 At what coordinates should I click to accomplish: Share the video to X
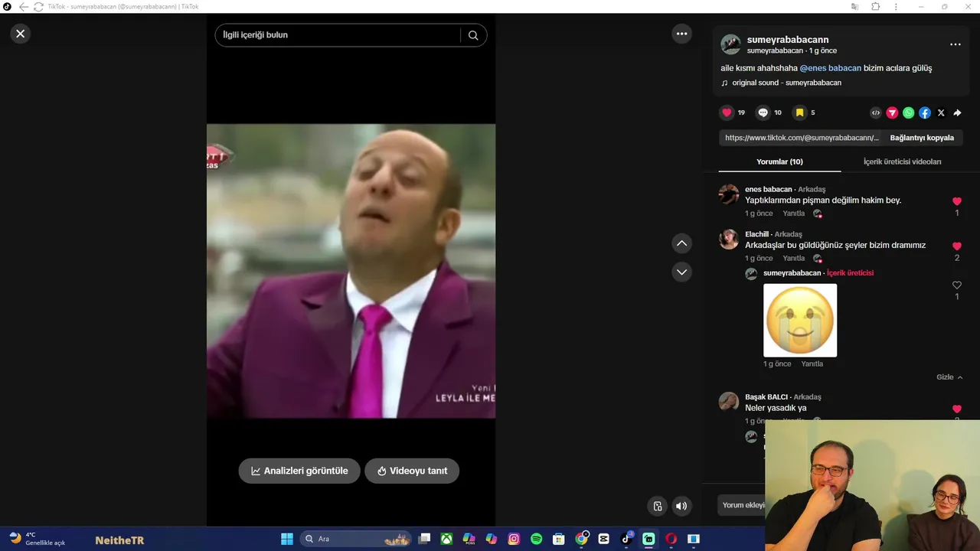pos(941,112)
